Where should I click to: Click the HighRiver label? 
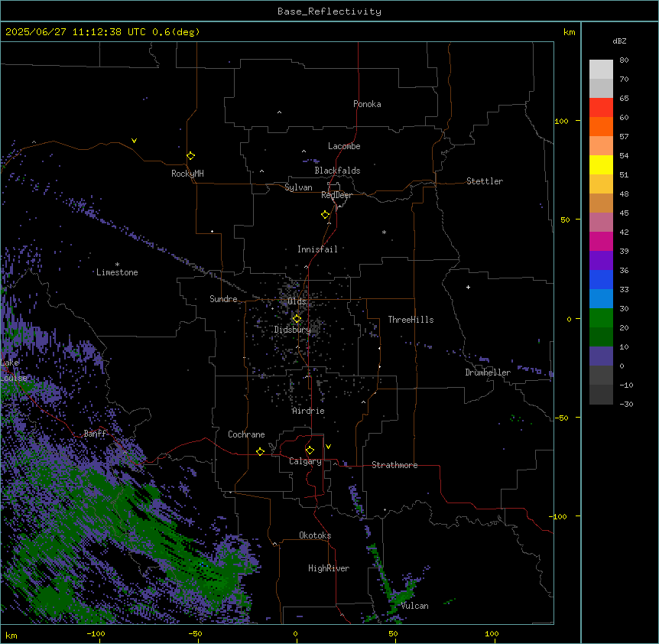tap(329, 568)
